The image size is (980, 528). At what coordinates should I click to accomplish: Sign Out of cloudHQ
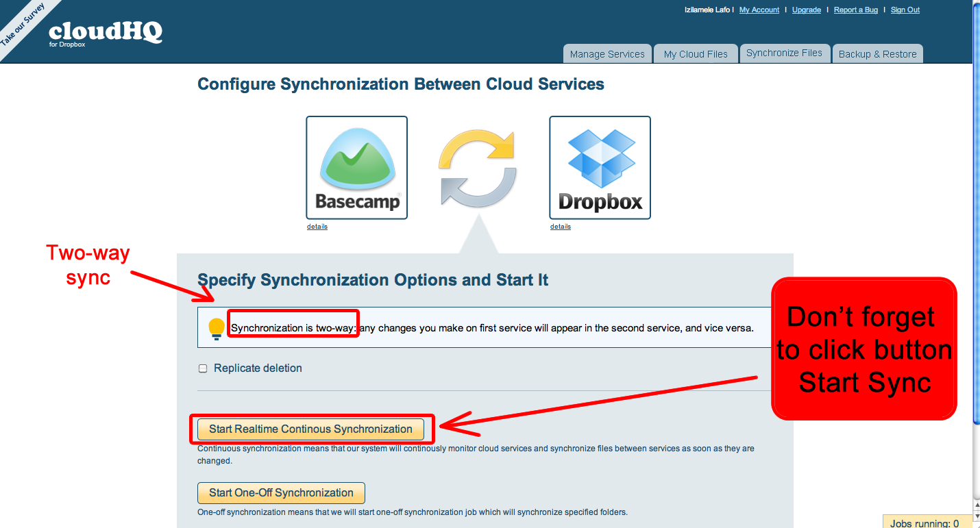click(x=905, y=10)
